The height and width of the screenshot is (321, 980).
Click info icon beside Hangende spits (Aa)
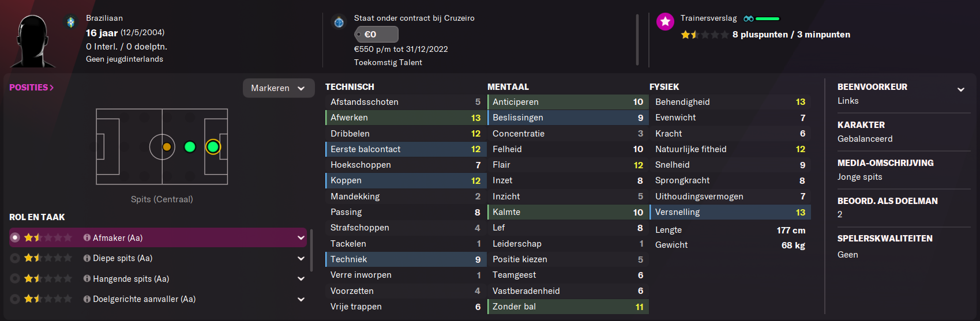point(87,278)
